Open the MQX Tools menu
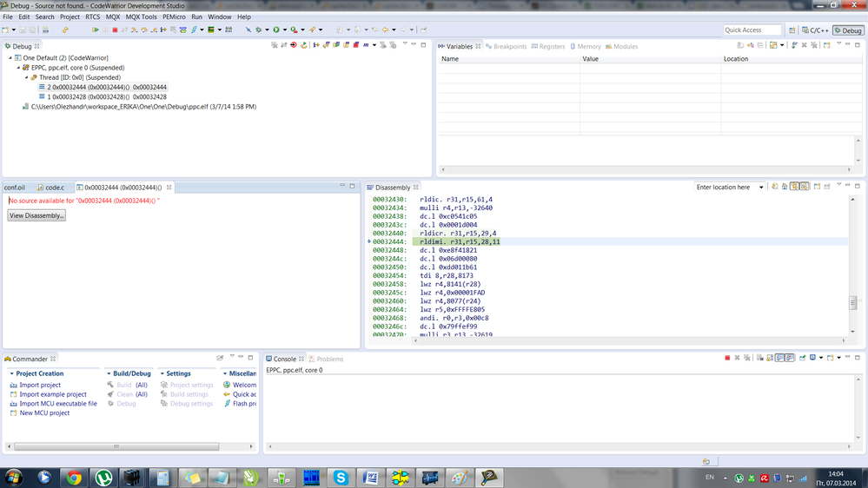This screenshot has width=868, height=488. [141, 17]
